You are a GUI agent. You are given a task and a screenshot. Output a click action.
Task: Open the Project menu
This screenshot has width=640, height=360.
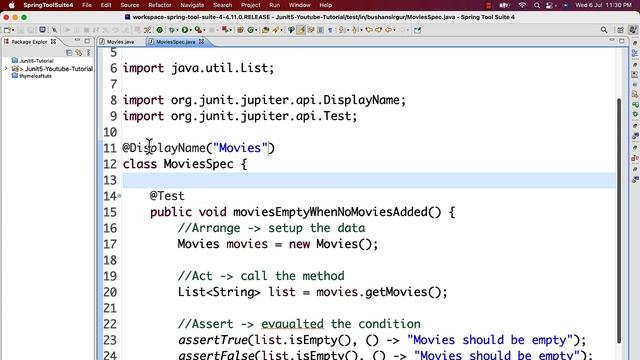[x=251, y=5]
